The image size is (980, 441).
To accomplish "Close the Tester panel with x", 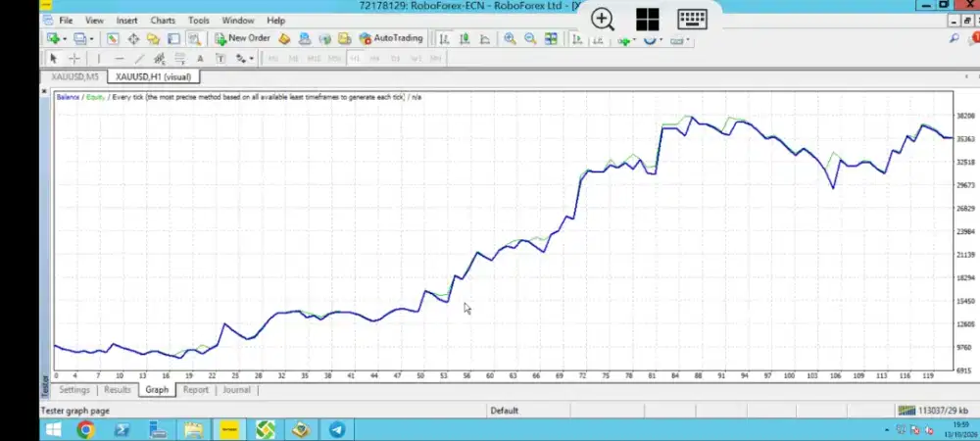I will point(44,91).
